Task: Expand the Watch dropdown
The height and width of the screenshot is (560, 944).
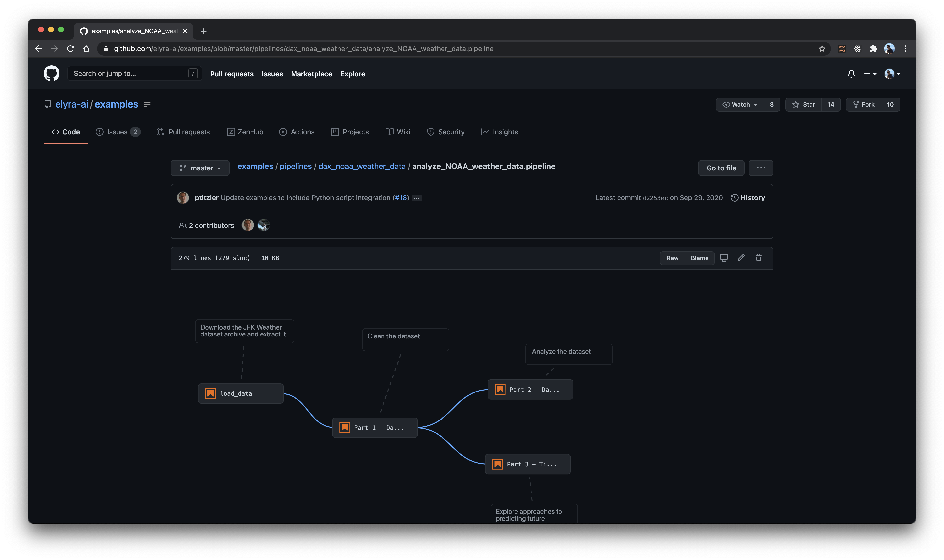Action: 740,105
